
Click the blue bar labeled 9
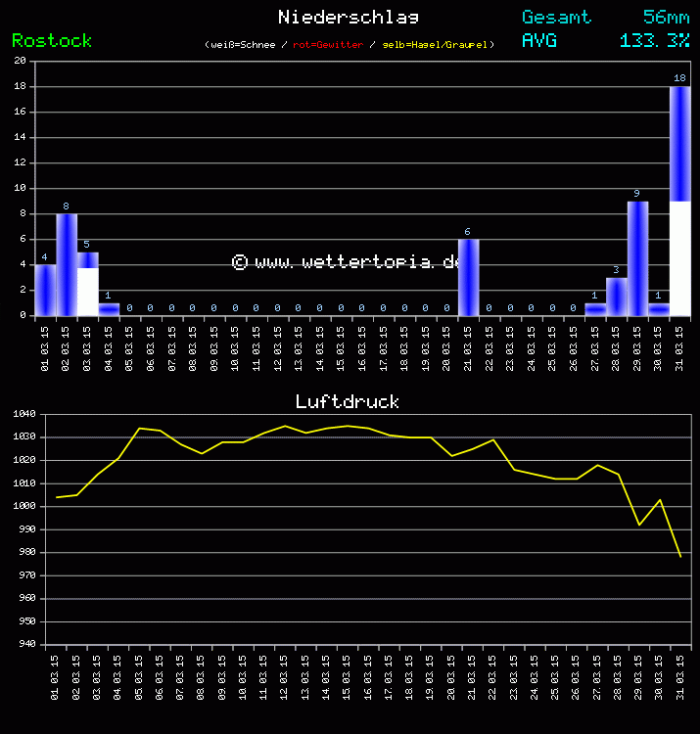click(x=638, y=257)
